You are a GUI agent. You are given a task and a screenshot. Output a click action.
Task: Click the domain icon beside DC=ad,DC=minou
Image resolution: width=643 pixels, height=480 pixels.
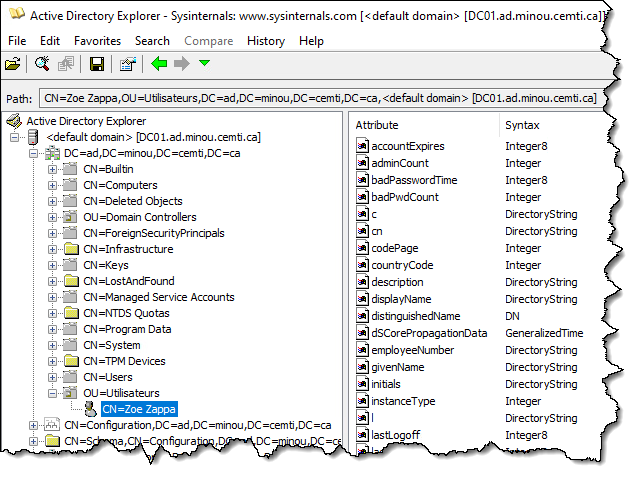[x=52, y=153]
